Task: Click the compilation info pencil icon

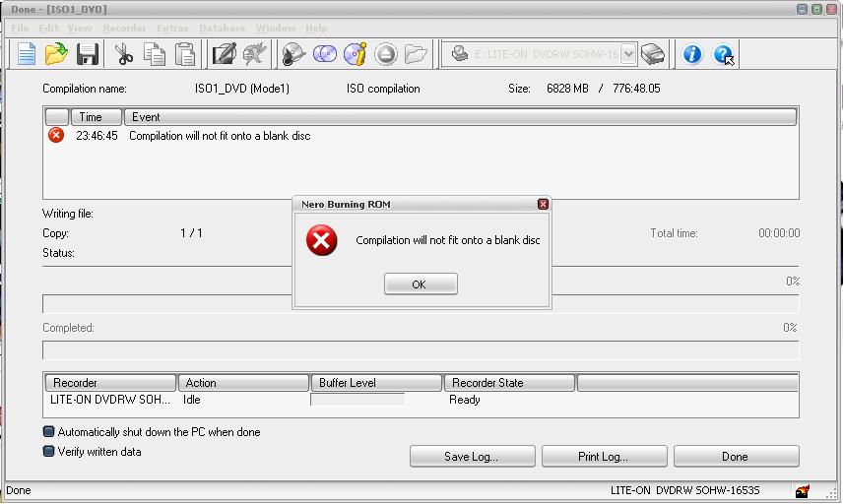Action: [224, 54]
